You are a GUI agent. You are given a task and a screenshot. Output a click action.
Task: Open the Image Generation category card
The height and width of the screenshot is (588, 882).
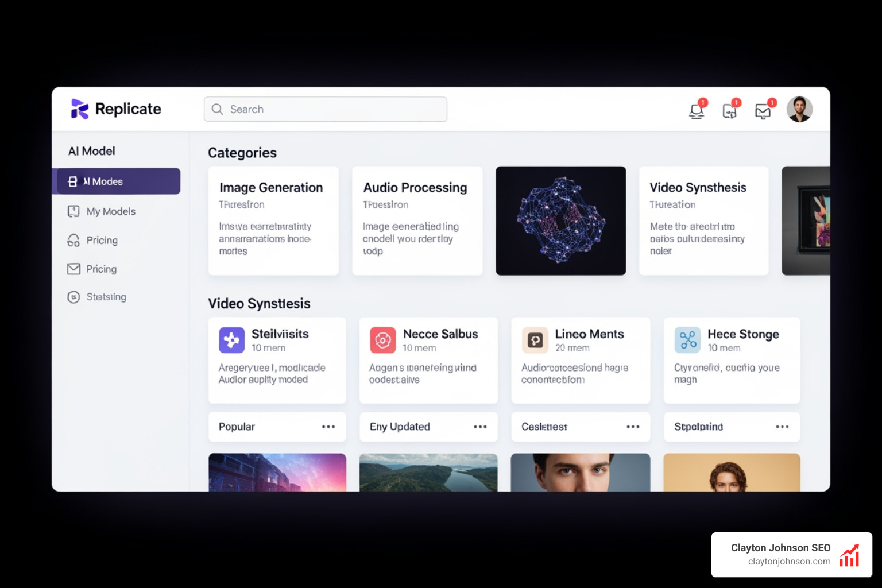pyautogui.click(x=273, y=220)
